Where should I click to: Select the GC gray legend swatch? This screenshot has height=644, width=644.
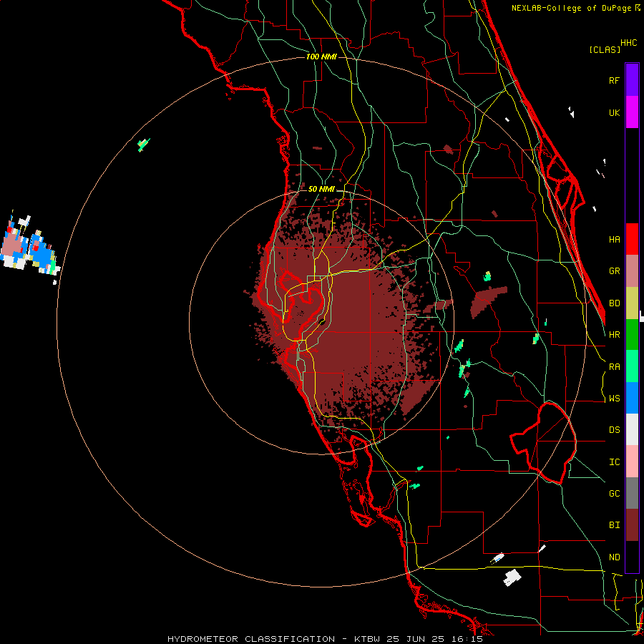632,493
